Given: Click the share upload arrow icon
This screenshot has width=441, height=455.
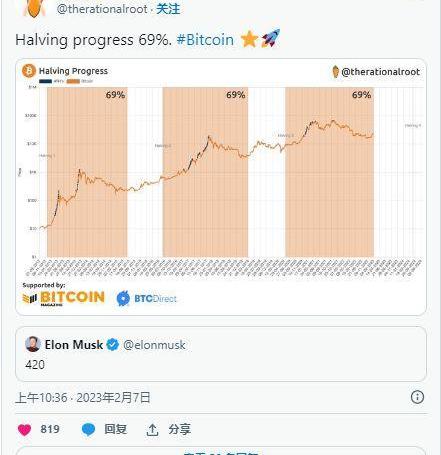Looking at the screenshot, I should (x=152, y=430).
